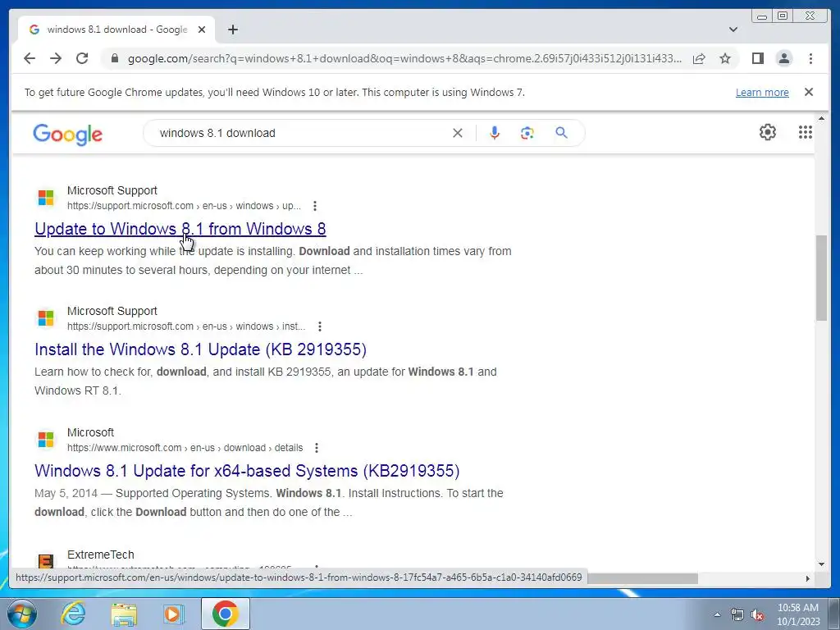Image resolution: width=840 pixels, height=630 pixels.
Task: Submit search with the magnifier icon
Action: tap(561, 132)
